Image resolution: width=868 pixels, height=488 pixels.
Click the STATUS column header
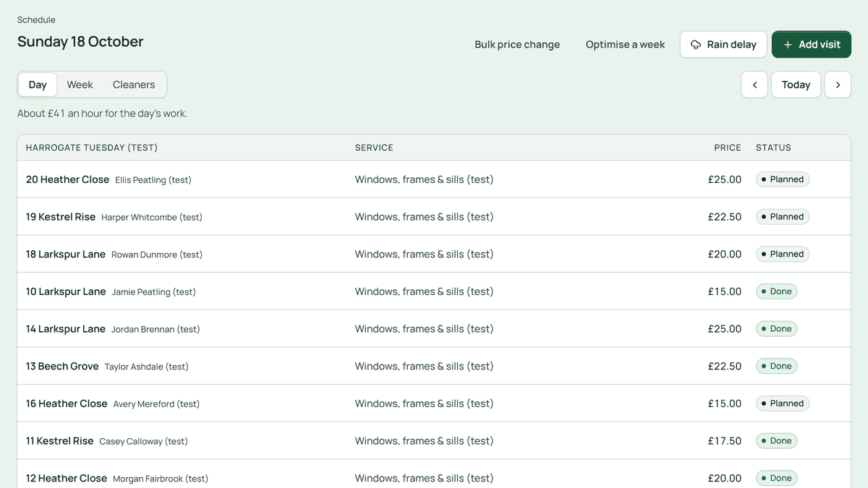(773, 147)
